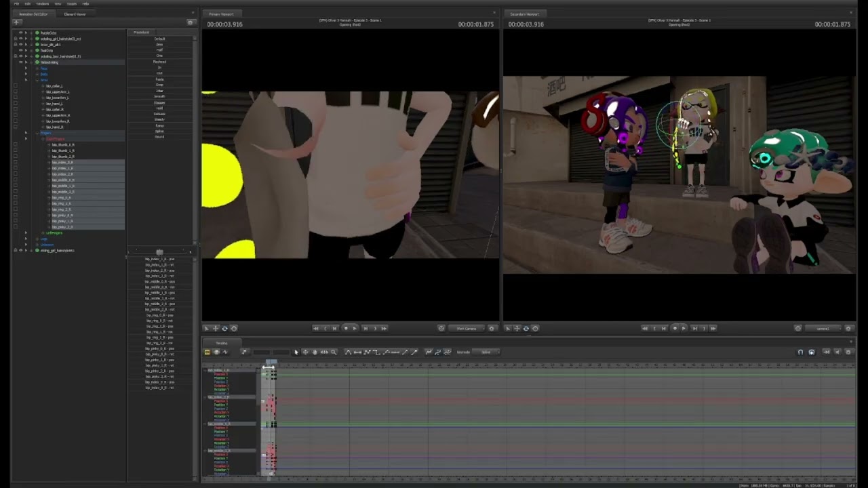Click the plus add button in Animation Set Editor

coord(17,22)
